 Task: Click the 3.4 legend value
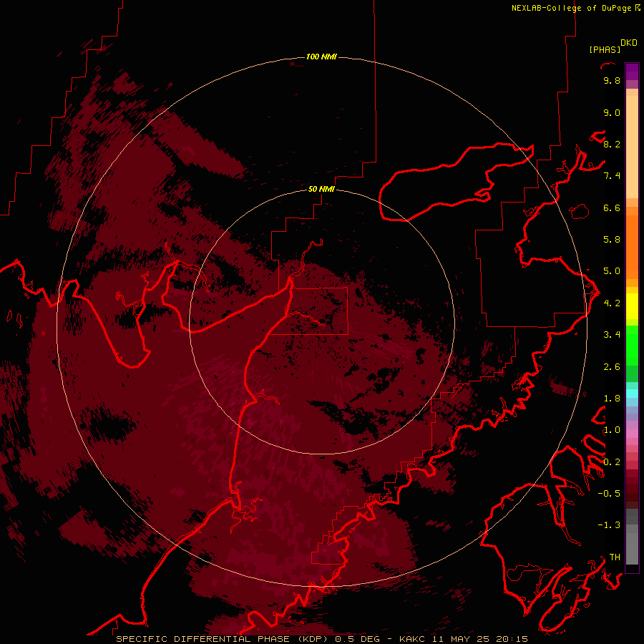click(612, 335)
